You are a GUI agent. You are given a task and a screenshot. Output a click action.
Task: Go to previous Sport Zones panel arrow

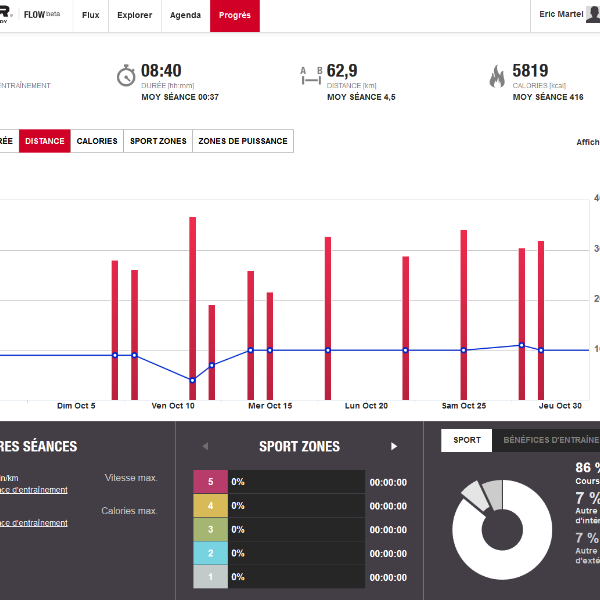pos(205,446)
